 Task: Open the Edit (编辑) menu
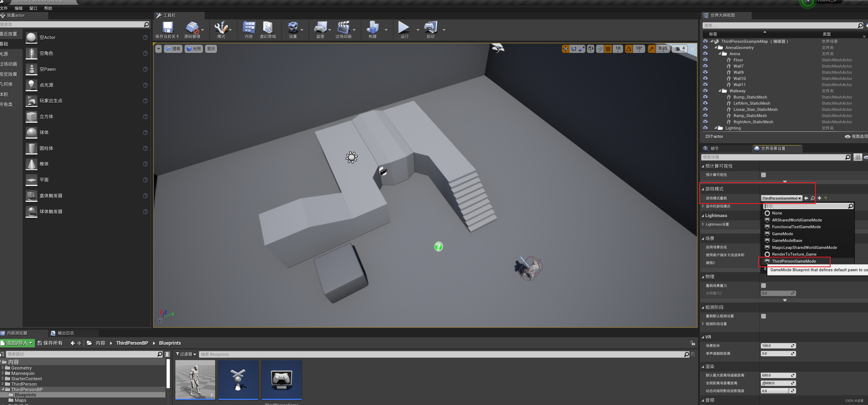pyautogui.click(x=19, y=8)
